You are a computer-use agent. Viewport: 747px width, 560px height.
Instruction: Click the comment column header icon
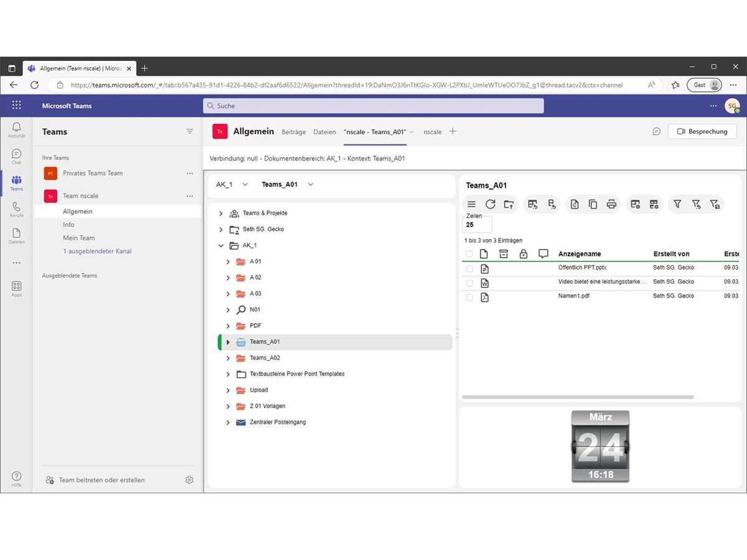click(543, 254)
